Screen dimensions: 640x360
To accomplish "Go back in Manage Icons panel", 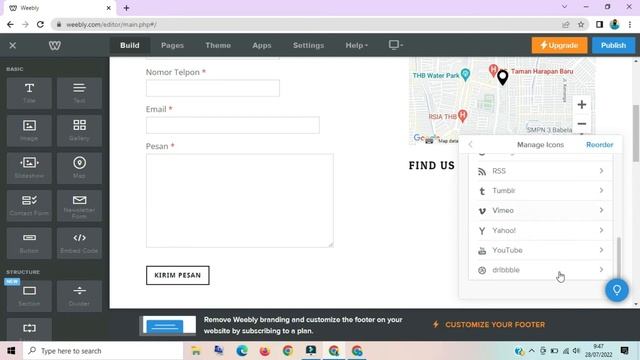I will (x=470, y=144).
